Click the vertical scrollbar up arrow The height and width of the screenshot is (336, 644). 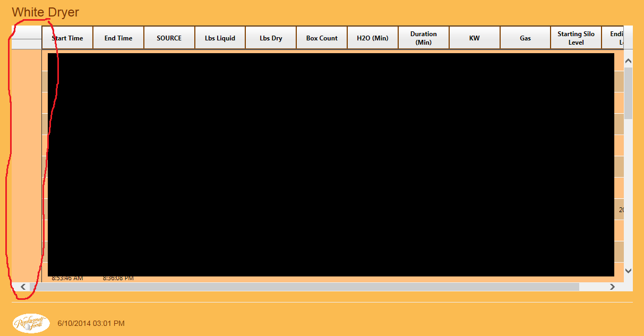point(628,61)
